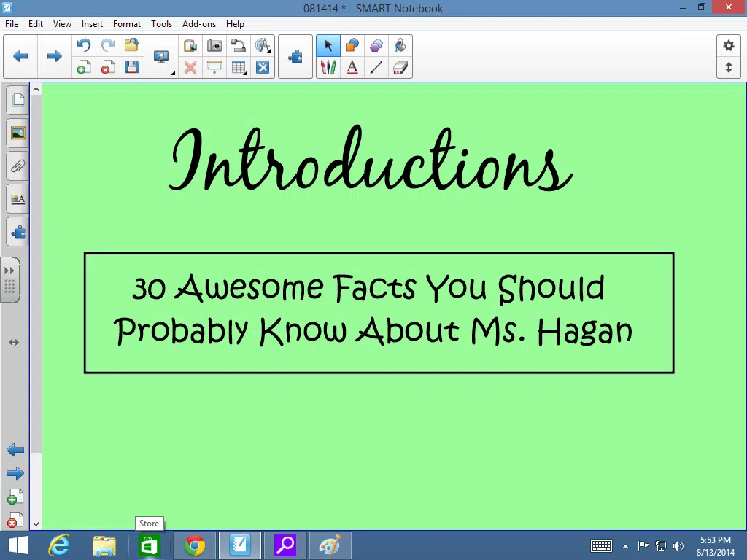Click the page scrollbar down arrow

point(36,524)
